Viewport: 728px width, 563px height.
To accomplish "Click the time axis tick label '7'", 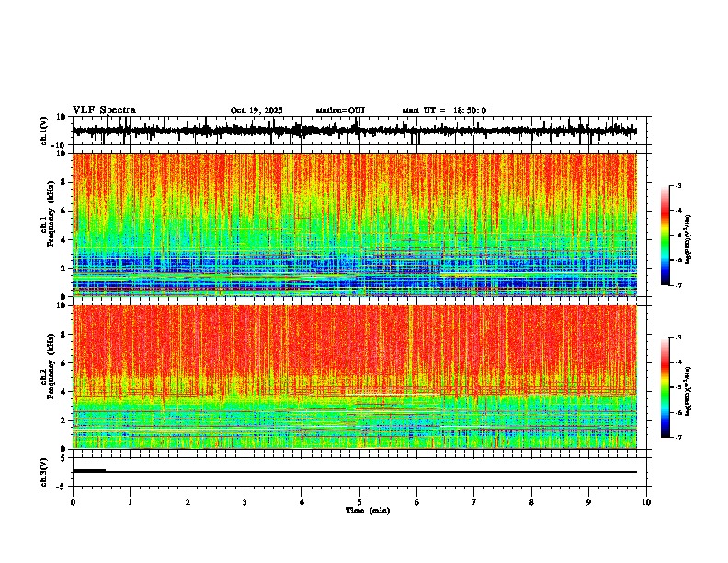I will click(474, 502).
